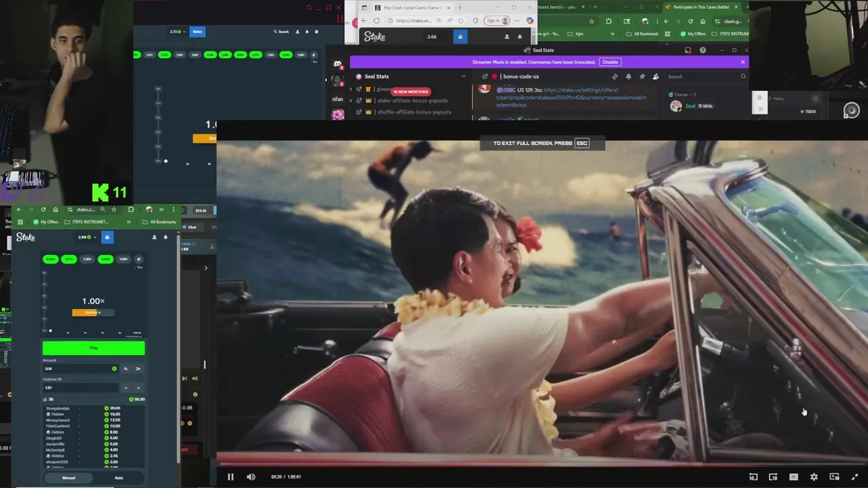Click the green Play button in Stake

pyautogui.click(x=94, y=348)
